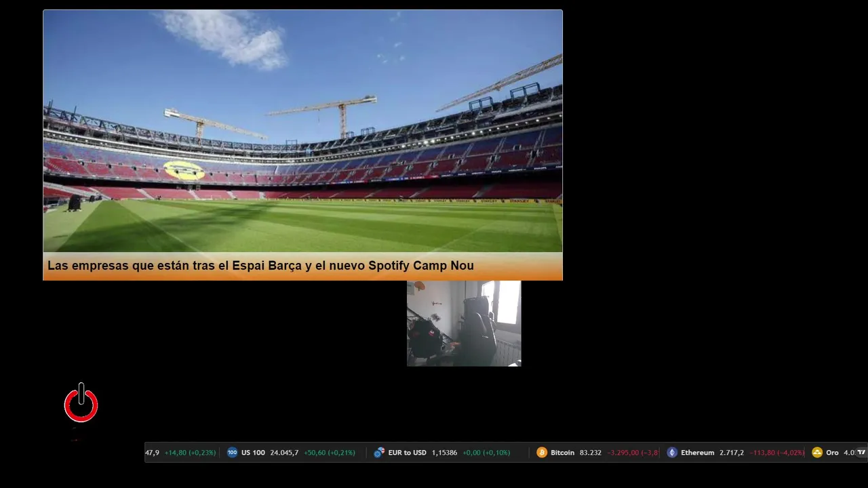Click Ethereum change −113,80 (−4,02%)
The height and width of the screenshot is (488, 868).
[x=777, y=453]
